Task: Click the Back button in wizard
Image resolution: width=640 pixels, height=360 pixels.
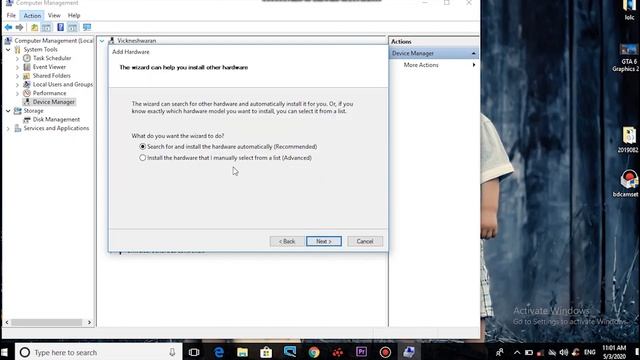Action: click(x=287, y=241)
